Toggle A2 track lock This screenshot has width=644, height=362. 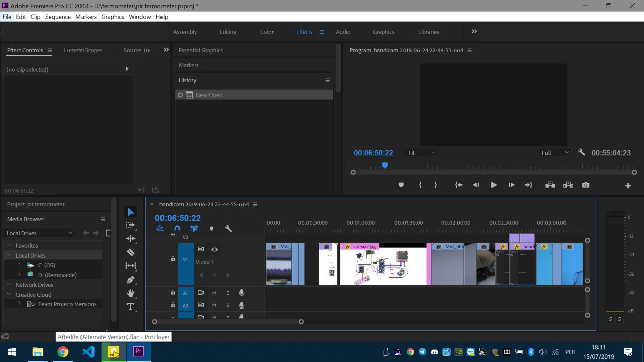pyautogui.click(x=173, y=305)
